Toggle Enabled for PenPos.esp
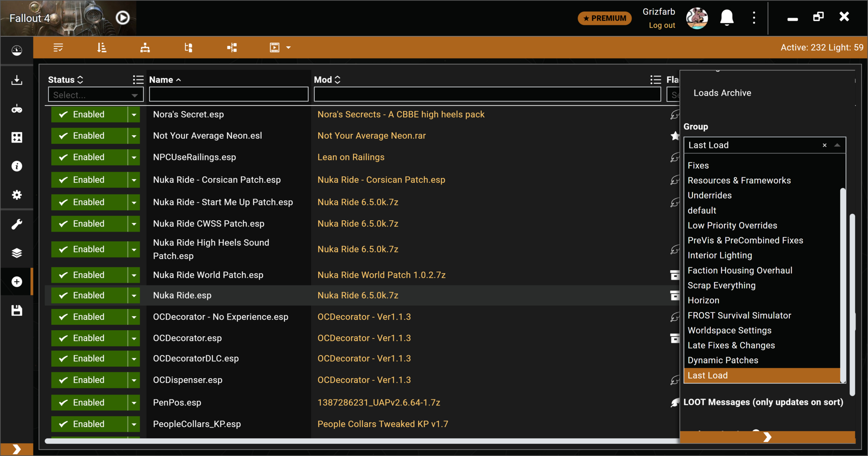Screen dimensions: 868x456 point(89,403)
